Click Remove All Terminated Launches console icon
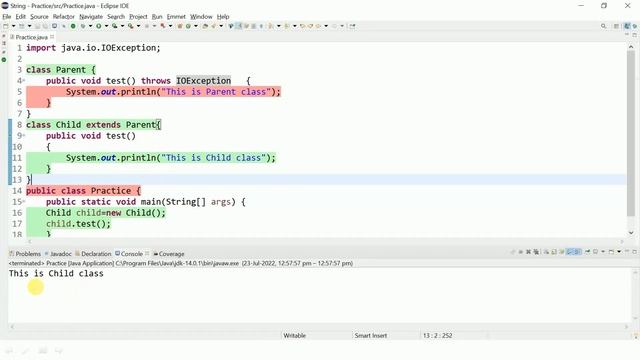 click(x=536, y=252)
